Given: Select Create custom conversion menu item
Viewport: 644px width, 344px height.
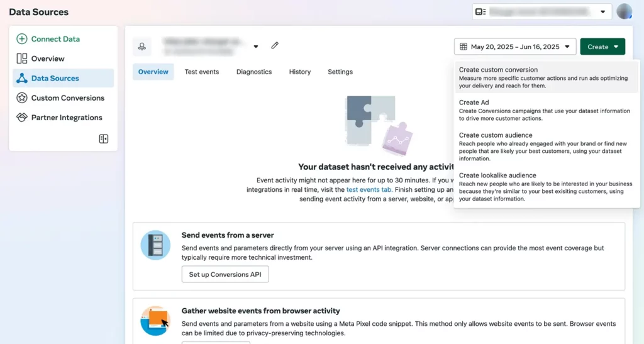Looking at the screenshot, I should (547, 77).
